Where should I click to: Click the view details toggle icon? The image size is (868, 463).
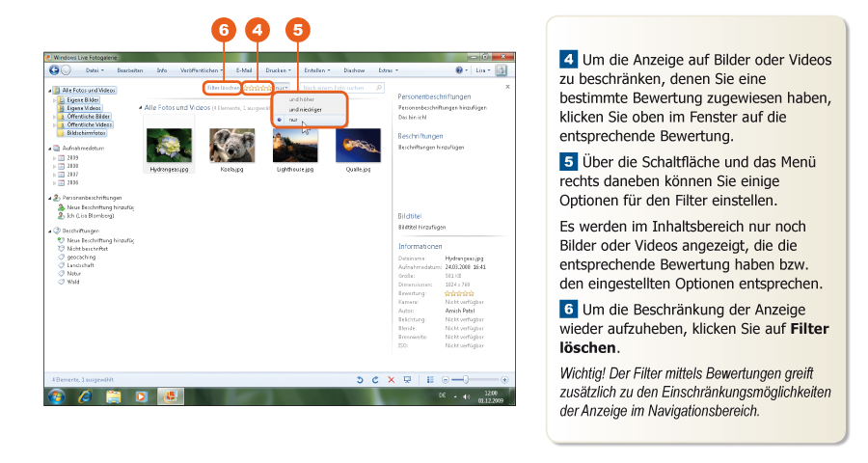click(430, 380)
